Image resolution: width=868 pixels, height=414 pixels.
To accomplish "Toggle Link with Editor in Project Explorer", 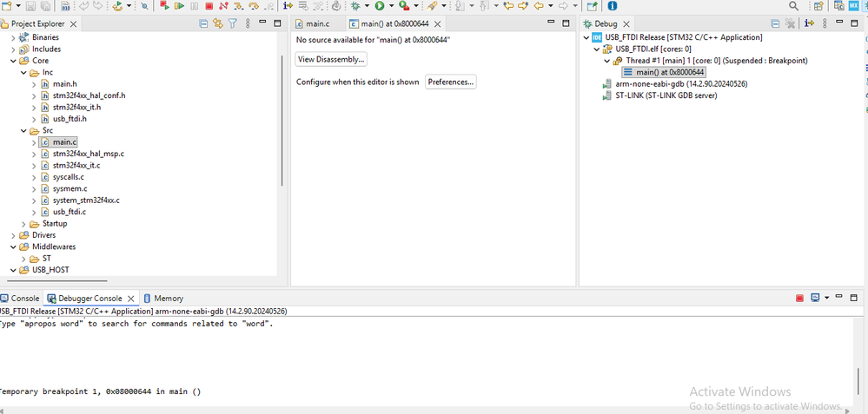I will click(217, 23).
